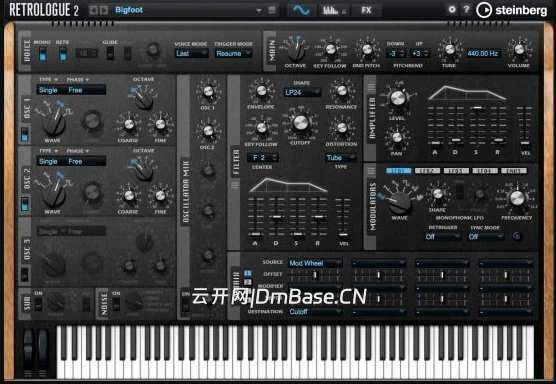Open the Bigfoot preset dropdown arrow

[259, 10]
